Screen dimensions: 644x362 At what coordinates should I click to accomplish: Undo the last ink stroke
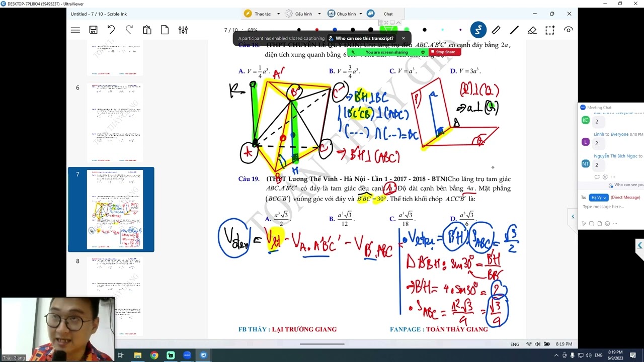coord(111,30)
